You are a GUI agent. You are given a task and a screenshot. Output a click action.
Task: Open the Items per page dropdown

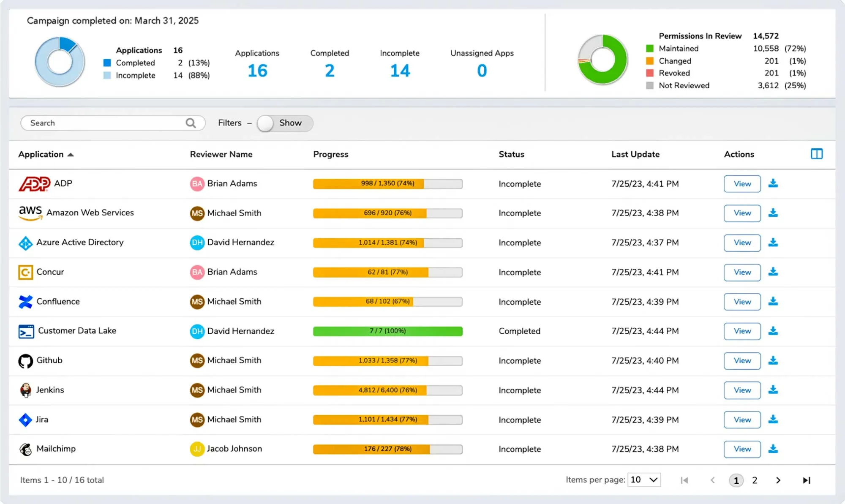point(644,480)
